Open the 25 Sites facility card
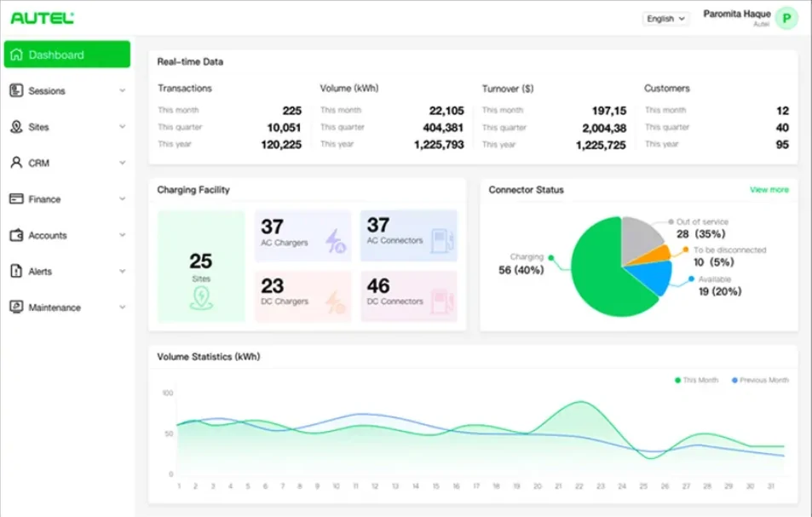Image resolution: width=812 pixels, height=517 pixels. [201, 267]
